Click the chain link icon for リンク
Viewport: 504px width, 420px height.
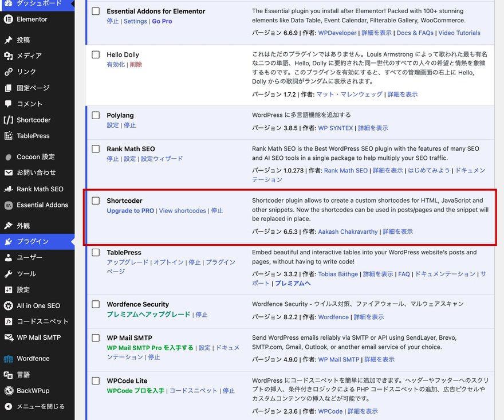tap(9, 72)
